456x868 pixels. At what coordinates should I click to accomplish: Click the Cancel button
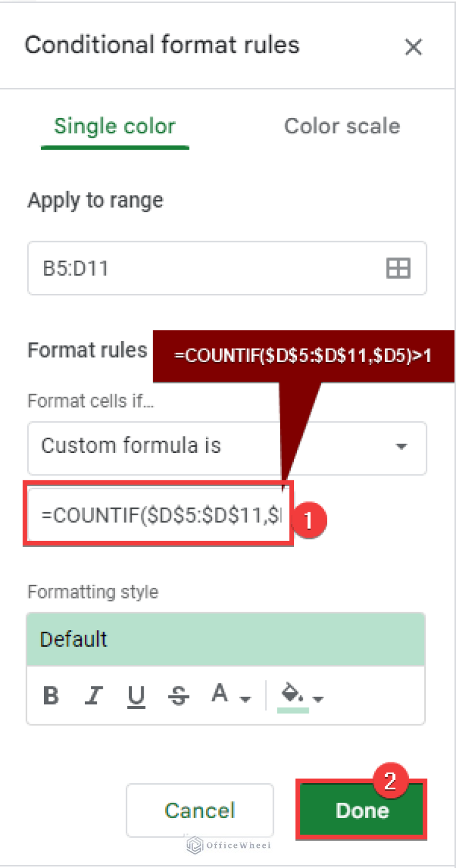[x=199, y=810]
